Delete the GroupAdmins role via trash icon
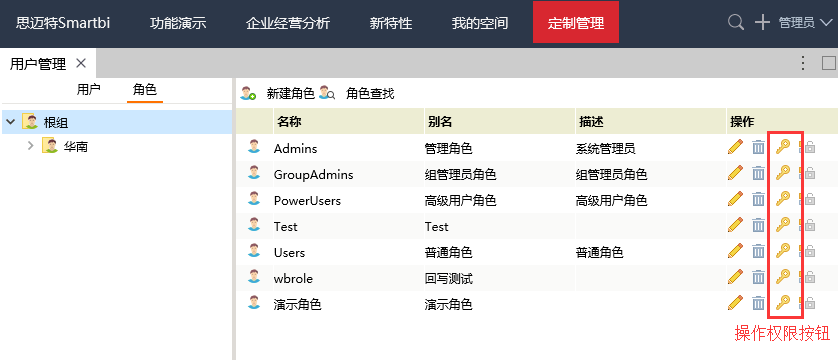This screenshot has height=360, width=838. tap(758, 173)
